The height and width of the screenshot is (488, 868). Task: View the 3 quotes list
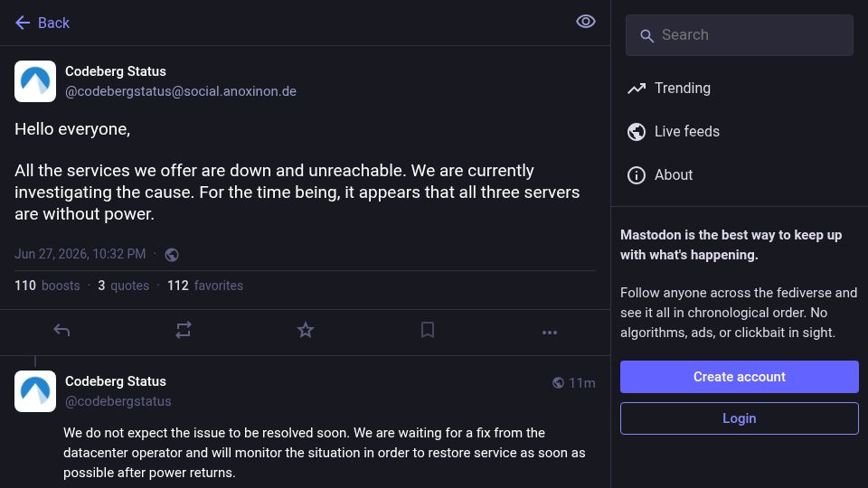pyautogui.click(x=124, y=286)
